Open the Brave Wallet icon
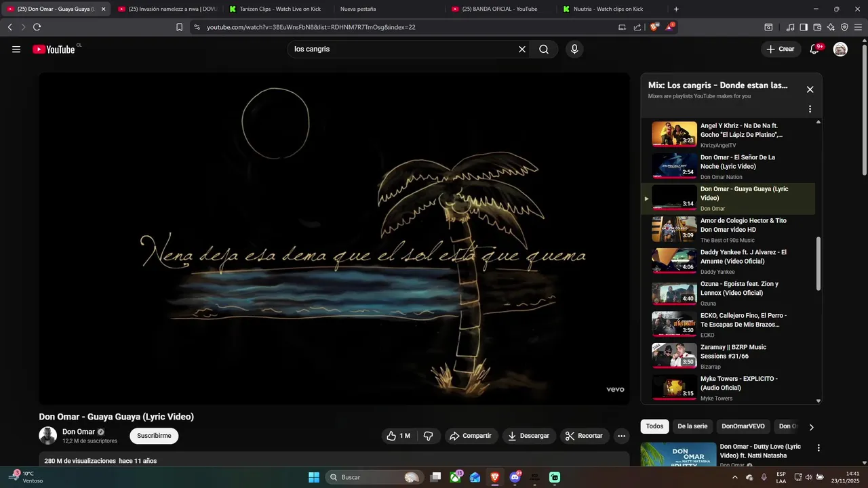 tap(817, 27)
